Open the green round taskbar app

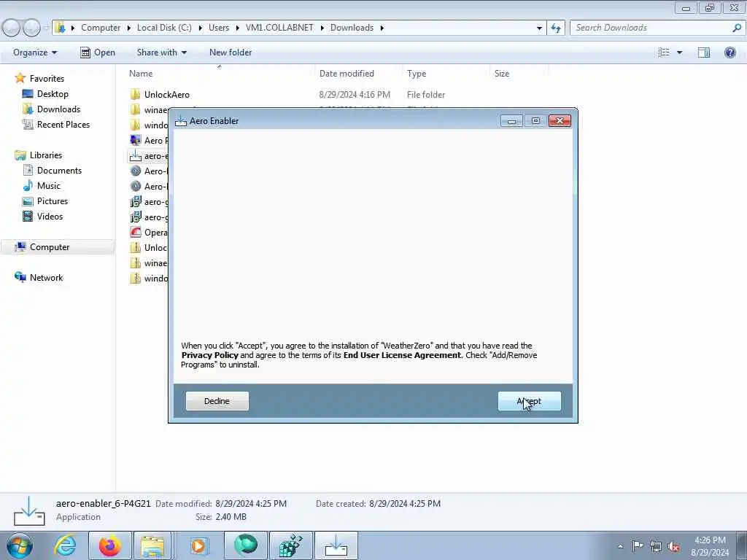[246, 545]
